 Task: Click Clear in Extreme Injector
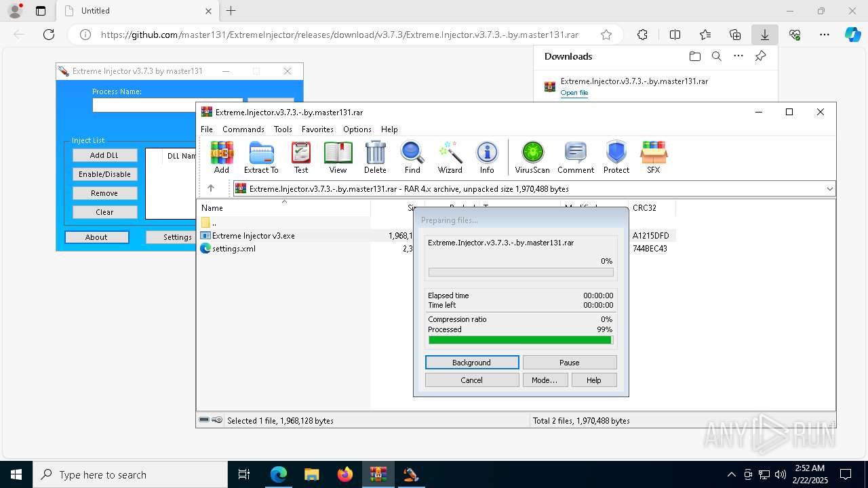(104, 212)
